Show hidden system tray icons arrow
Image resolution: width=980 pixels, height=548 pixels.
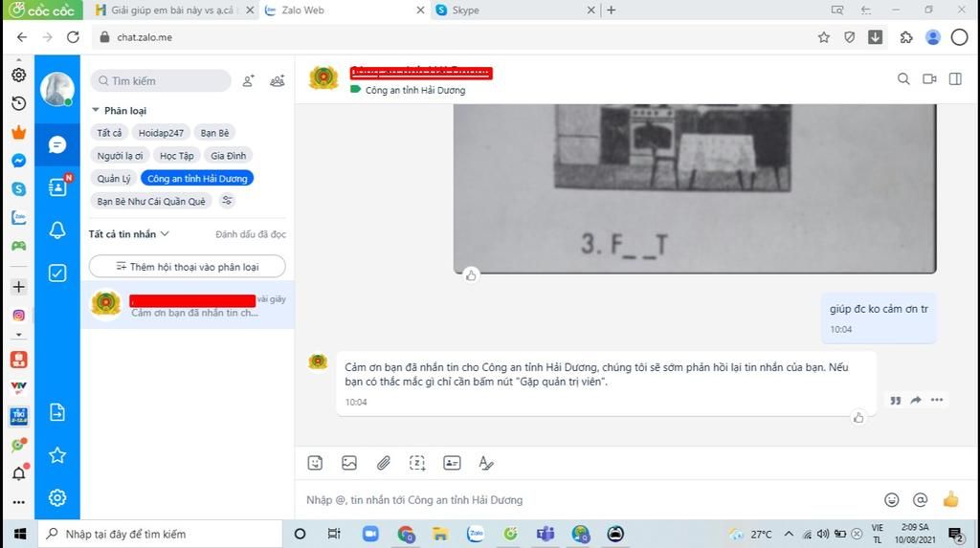tap(789, 534)
